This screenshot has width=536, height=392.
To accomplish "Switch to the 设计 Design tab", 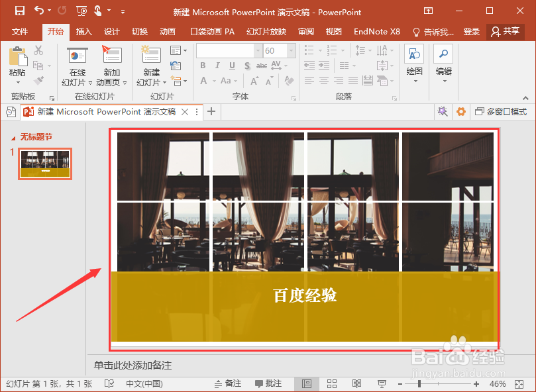I will pyautogui.click(x=112, y=32).
